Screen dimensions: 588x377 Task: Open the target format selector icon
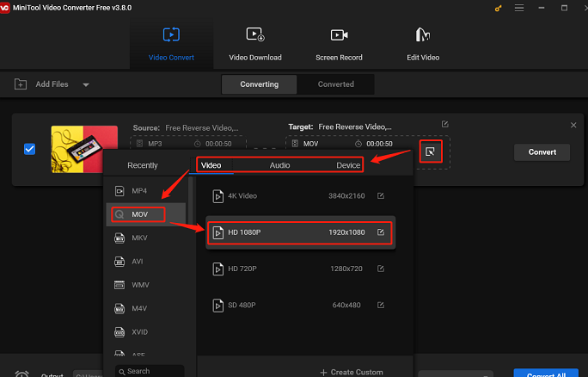pos(431,151)
